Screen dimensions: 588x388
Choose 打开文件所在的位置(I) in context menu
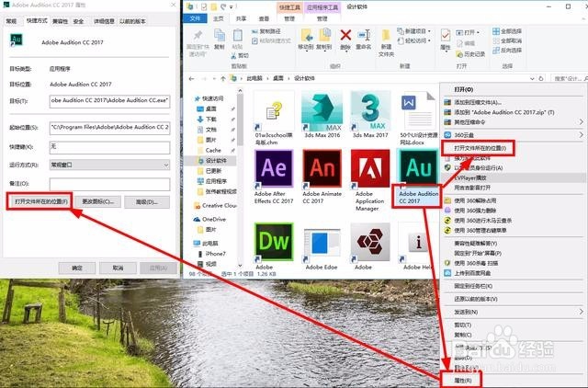(478, 148)
